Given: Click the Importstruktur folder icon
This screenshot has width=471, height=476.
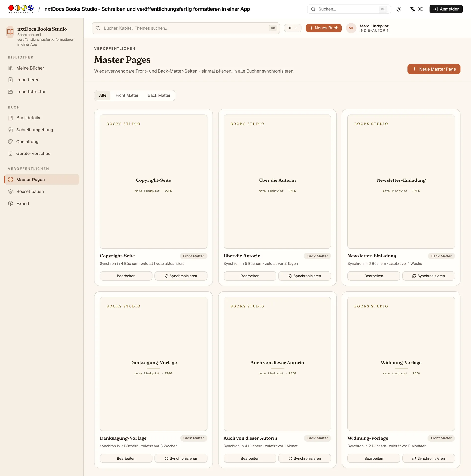Looking at the screenshot, I should [x=10, y=92].
